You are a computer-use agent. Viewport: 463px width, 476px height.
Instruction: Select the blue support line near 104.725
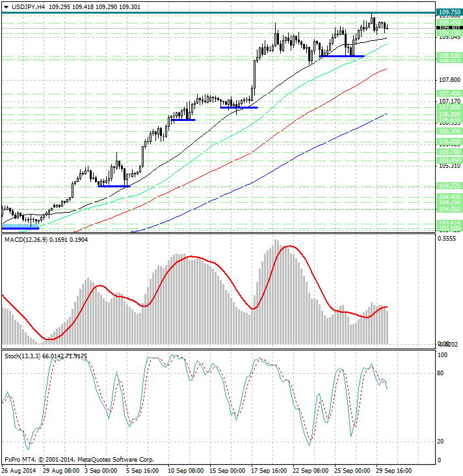tap(114, 186)
